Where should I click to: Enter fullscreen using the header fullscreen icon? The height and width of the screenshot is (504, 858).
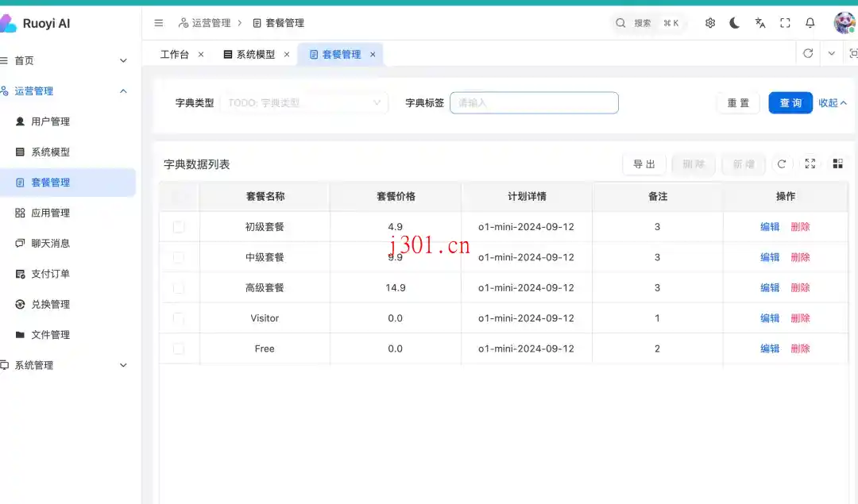coord(785,23)
